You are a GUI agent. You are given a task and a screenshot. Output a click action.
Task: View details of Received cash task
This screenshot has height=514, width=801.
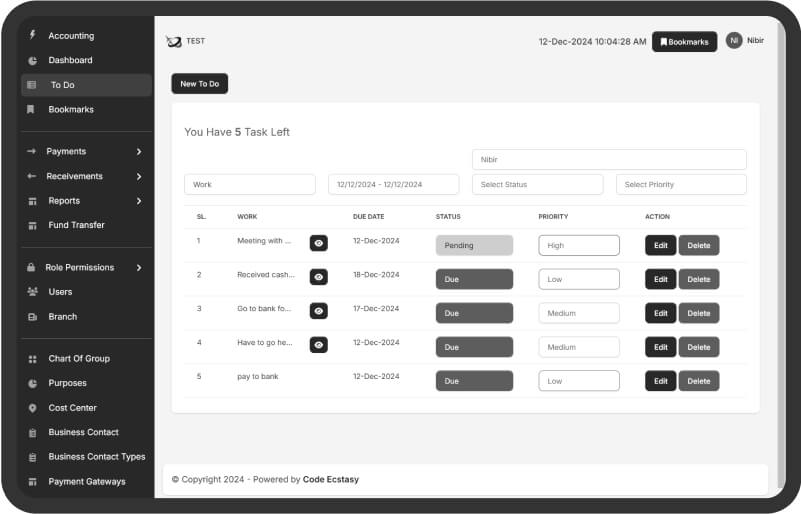pos(318,277)
